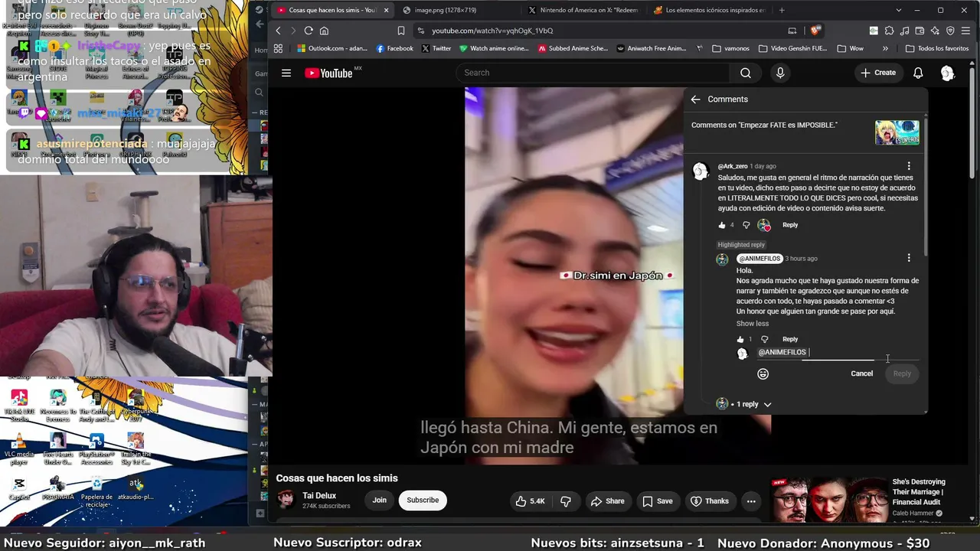The image size is (980, 551).
Task: Open the Twitter bookmark
Action: click(436, 48)
